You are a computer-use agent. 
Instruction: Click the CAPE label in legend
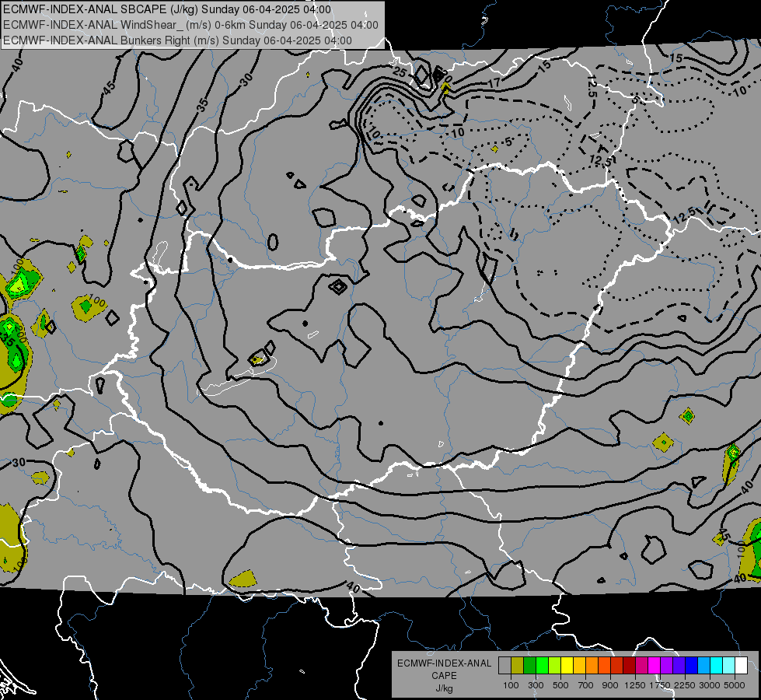click(444, 676)
